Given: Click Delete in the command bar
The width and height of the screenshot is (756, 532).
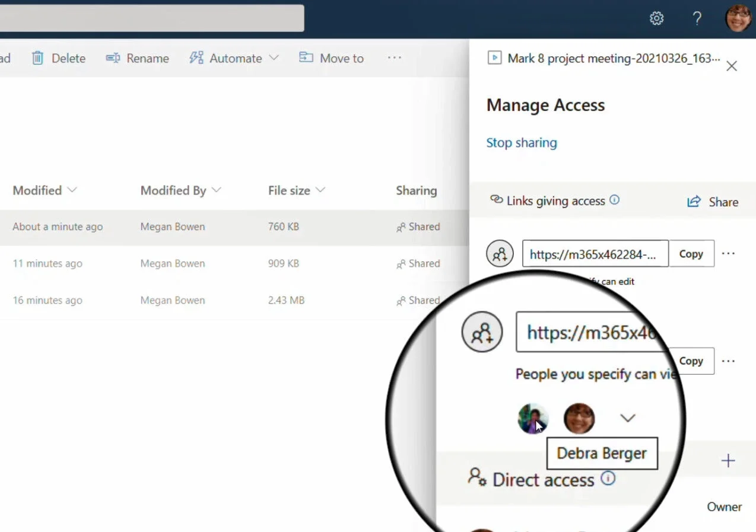Looking at the screenshot, I should tap(59, 58).
